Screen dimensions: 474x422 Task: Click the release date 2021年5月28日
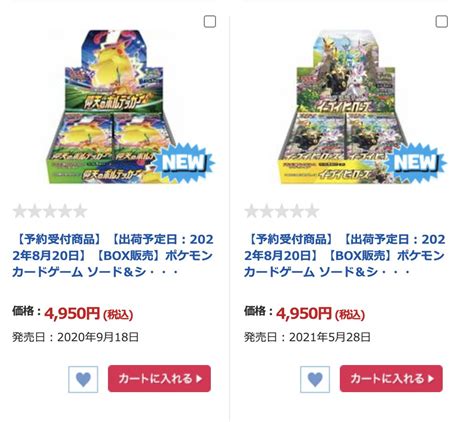[330, 337]
